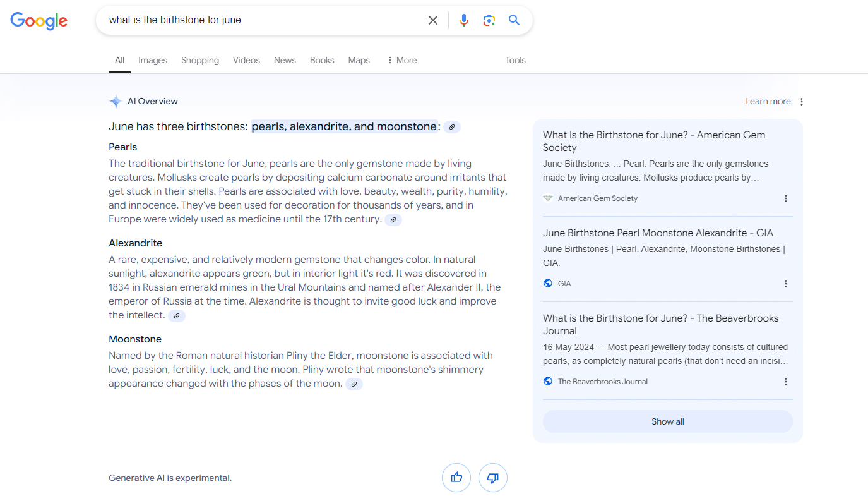Clear the search box text
Image resolution: width=868 pixels, height=496 pixels.
433,20
